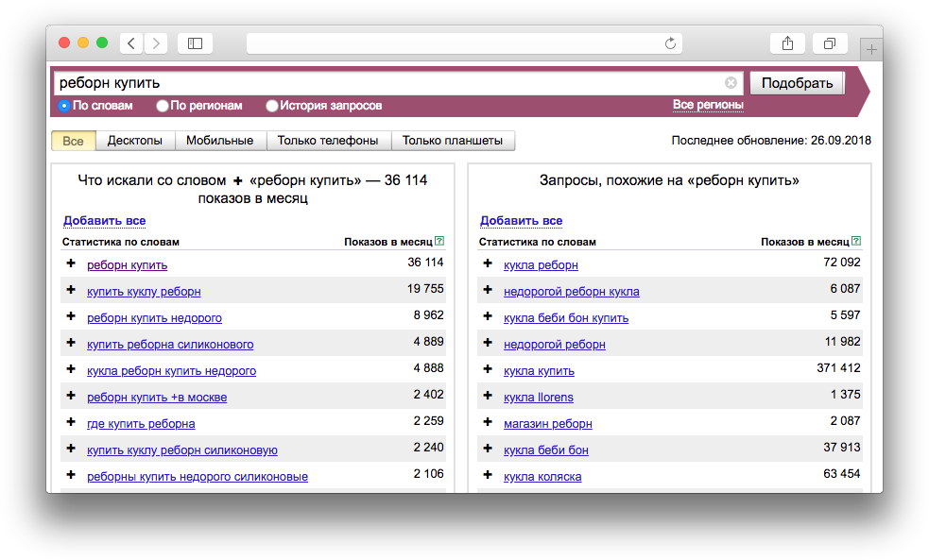Reload the page with the refresh icon
The height and width of the screenshot is (560, 929).
(x=671, y=43)
